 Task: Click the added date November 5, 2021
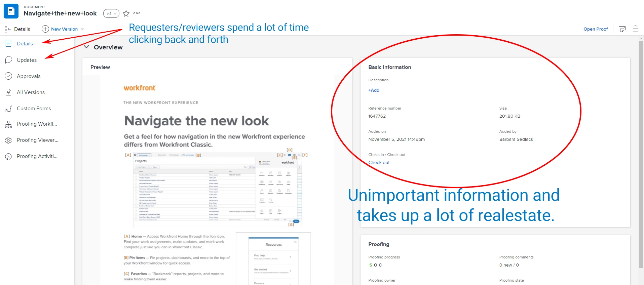(x=396, y=139)
